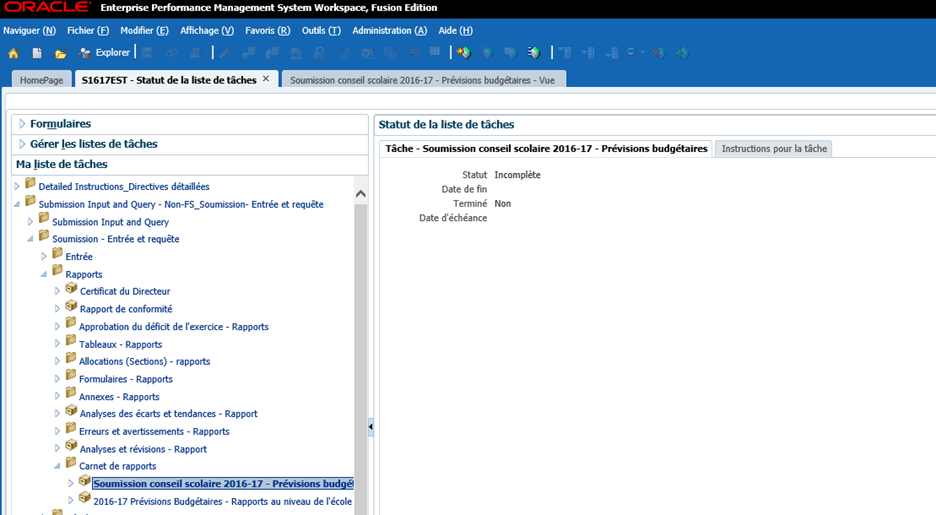Collapse the Rapports tree node
The width and height of the screenshot is (936, 515).
pos(43,274)
